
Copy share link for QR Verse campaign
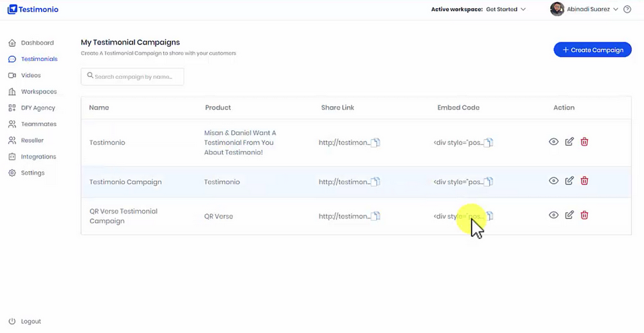pyautogui.click(x=376, y=216)
